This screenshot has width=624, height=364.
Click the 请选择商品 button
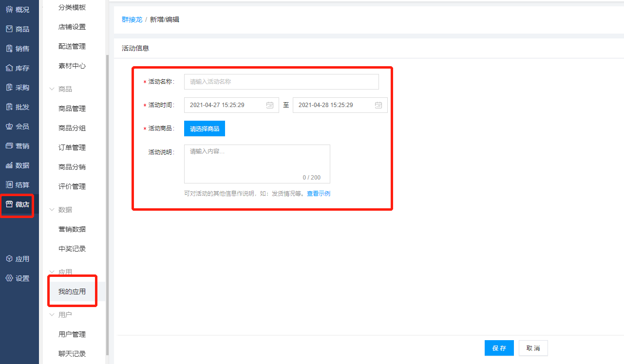[204, 128]
